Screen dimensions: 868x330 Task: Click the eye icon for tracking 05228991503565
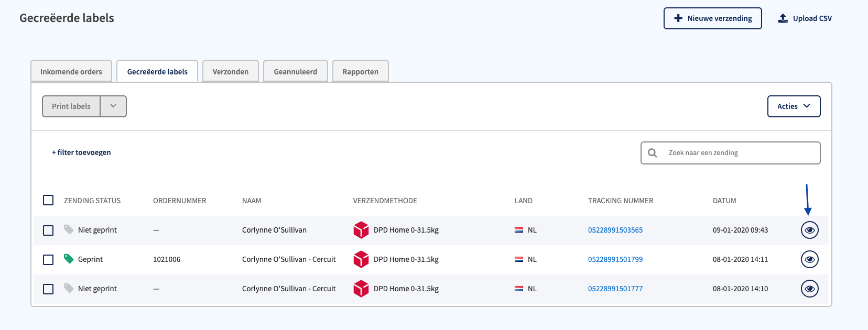click(809, 230)
